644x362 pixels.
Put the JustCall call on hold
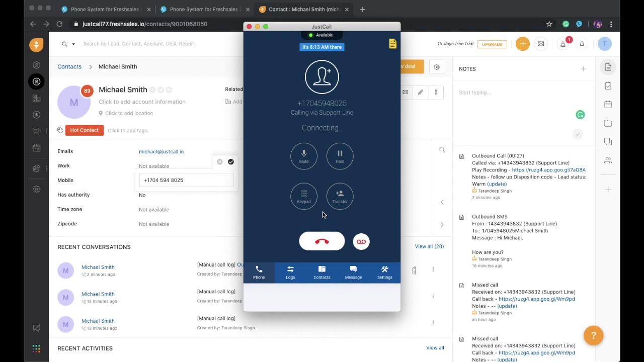(x=340, y=156)
